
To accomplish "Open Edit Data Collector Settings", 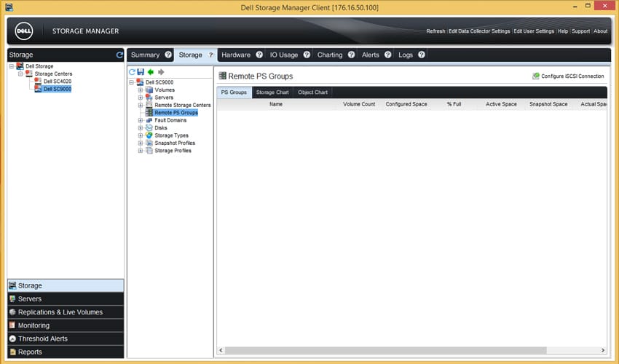I will (x=479, y=31).
